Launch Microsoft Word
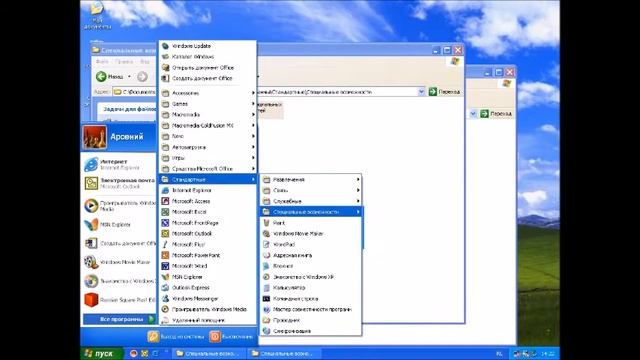The width and height of the screenshot is (640, 360). pos(207,266)
